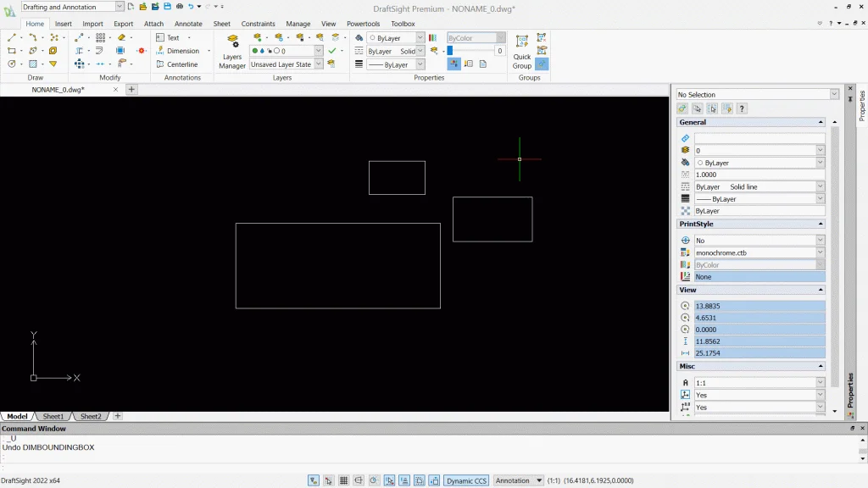
Task: Expand the Unsaved Layer State dropdown
Action: (x=319, y=64)
